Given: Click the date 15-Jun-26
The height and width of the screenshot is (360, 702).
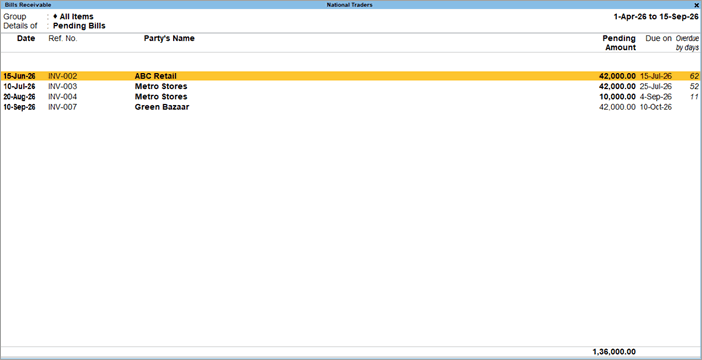Looking at the screenshot, I should coord(19,76).
